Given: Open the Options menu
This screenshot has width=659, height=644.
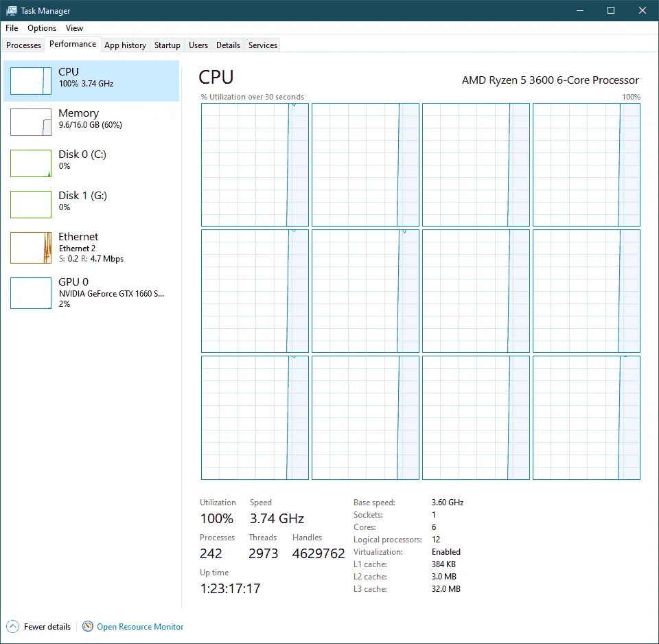Looking at the screenshot, I should point(42,27).
